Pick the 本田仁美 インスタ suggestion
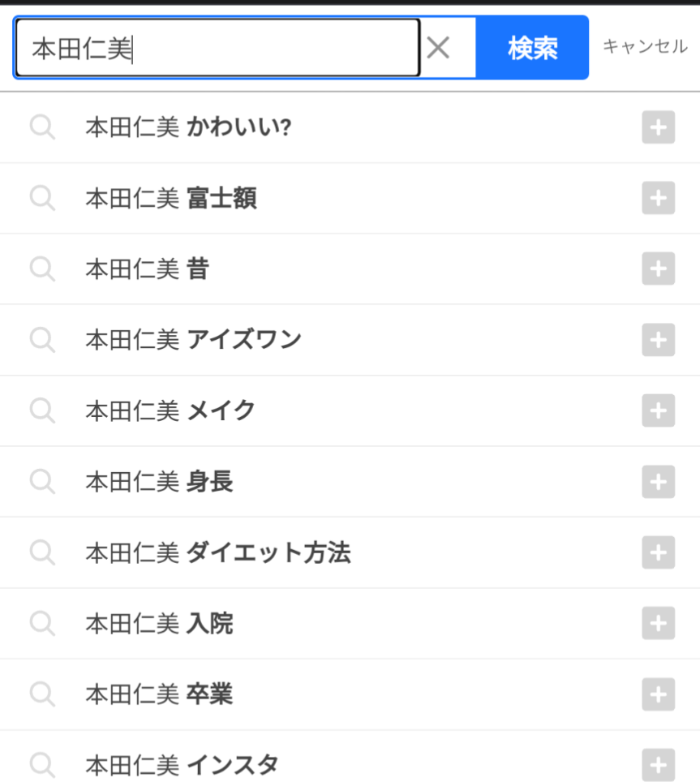The height and width of the screenshot is (782, 700). point(182,764)
